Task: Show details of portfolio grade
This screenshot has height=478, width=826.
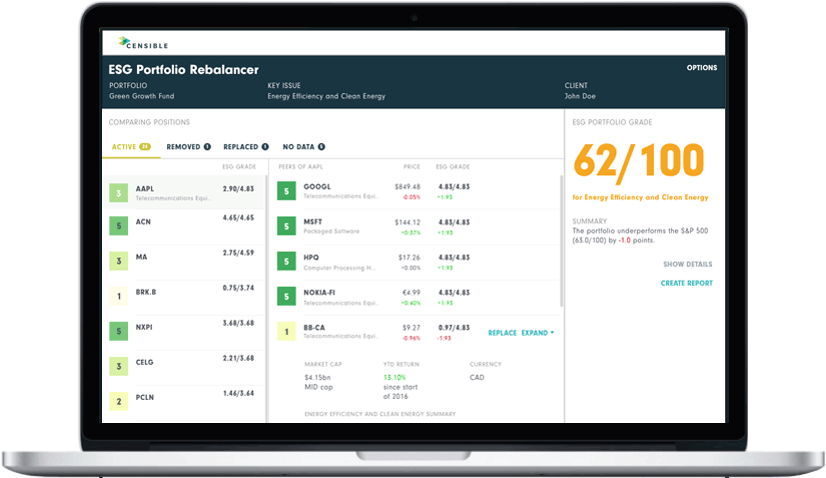Action: [688, 265]
